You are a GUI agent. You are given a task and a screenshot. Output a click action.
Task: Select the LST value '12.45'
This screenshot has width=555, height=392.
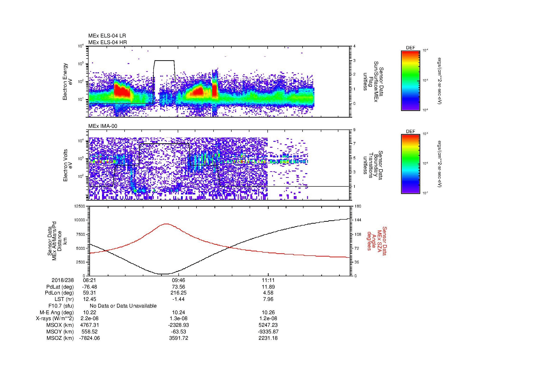point(89,300)
